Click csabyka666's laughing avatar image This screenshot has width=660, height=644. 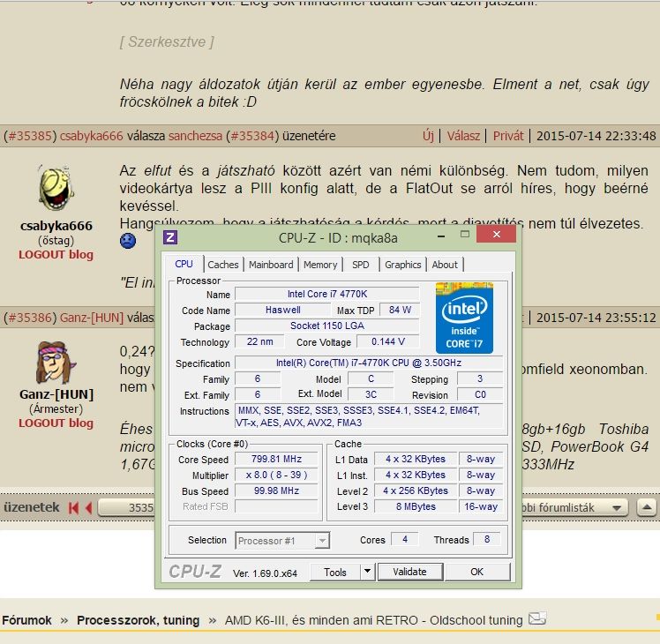click(x=56, y=188)
